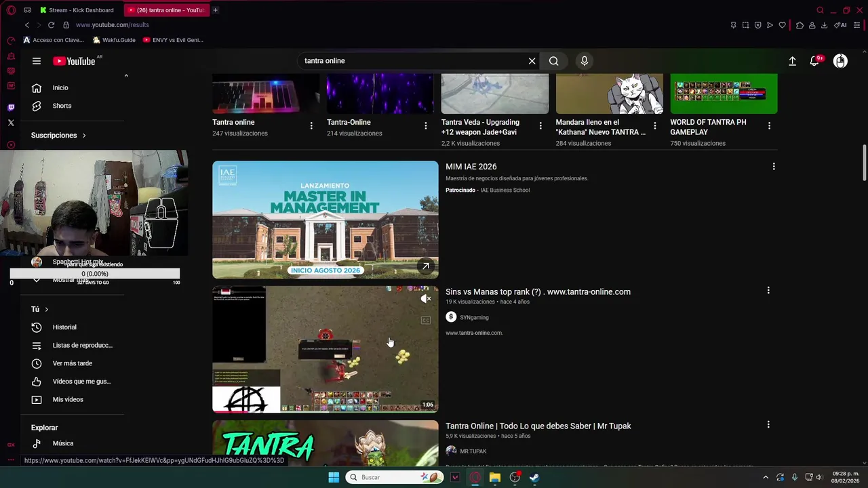Open ENVY vs Evil Geni bookmark

coord(173,40)
